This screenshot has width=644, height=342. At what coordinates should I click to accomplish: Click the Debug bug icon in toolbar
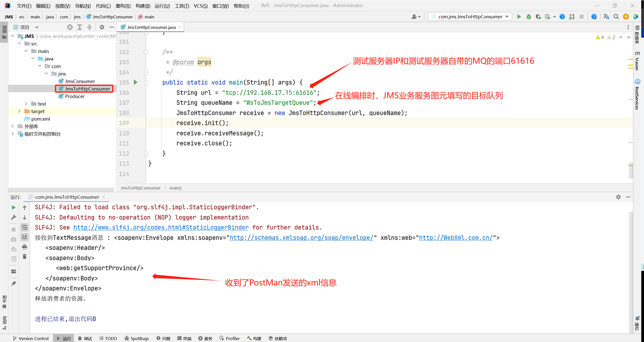[529, 17]
